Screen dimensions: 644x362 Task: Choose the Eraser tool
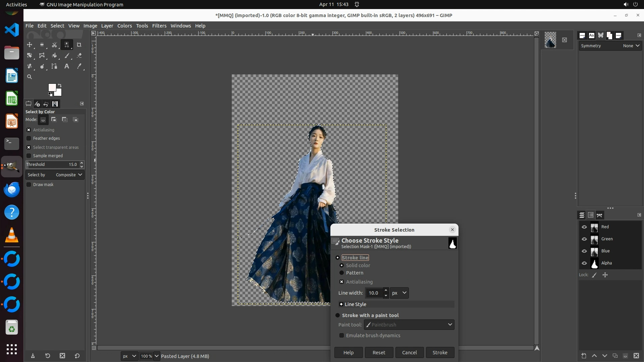coord(79,56)
